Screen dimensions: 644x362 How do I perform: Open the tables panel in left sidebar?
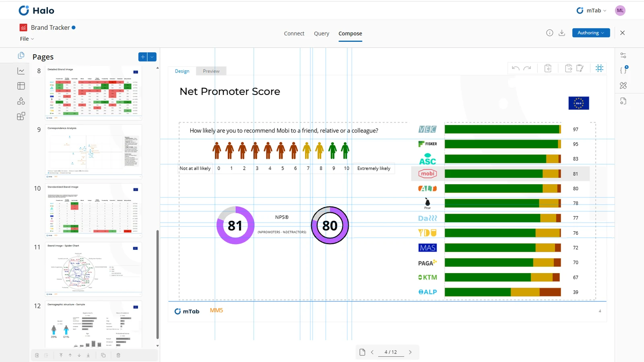[21, 86]
